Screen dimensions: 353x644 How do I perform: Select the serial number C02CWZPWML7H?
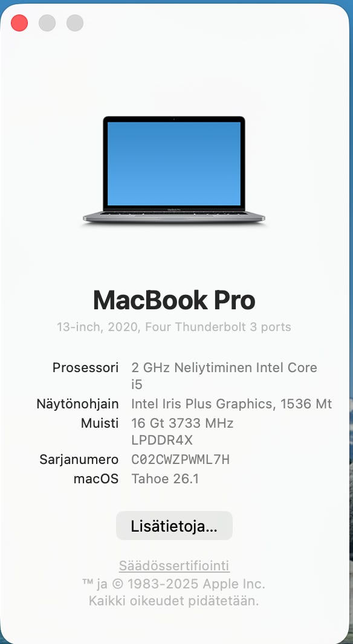coord(180,460)
